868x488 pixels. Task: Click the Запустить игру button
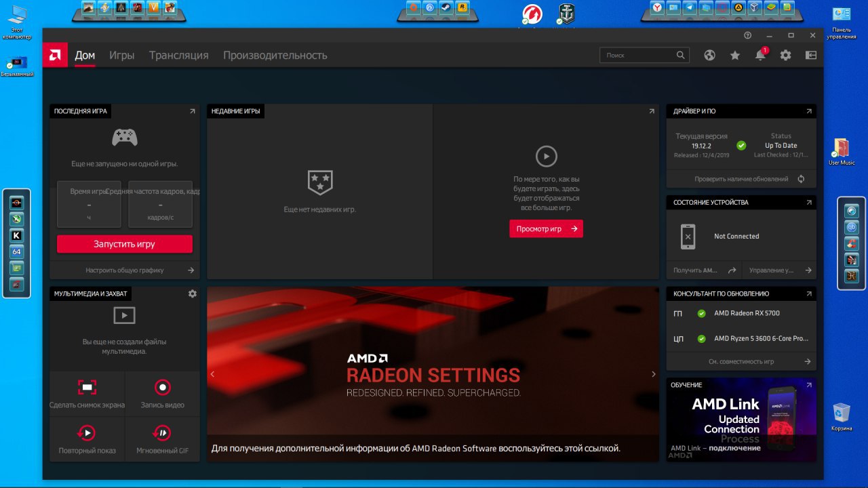pos(125,244)
